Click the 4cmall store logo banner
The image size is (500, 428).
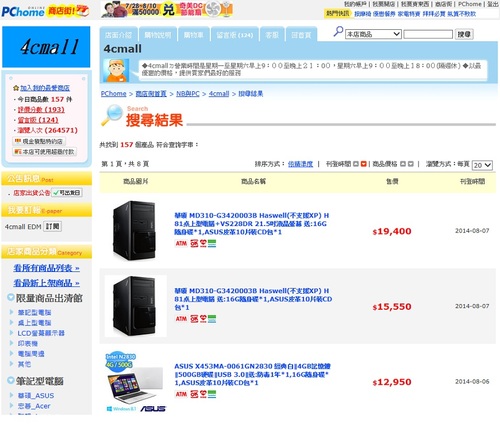pos(46,47)
